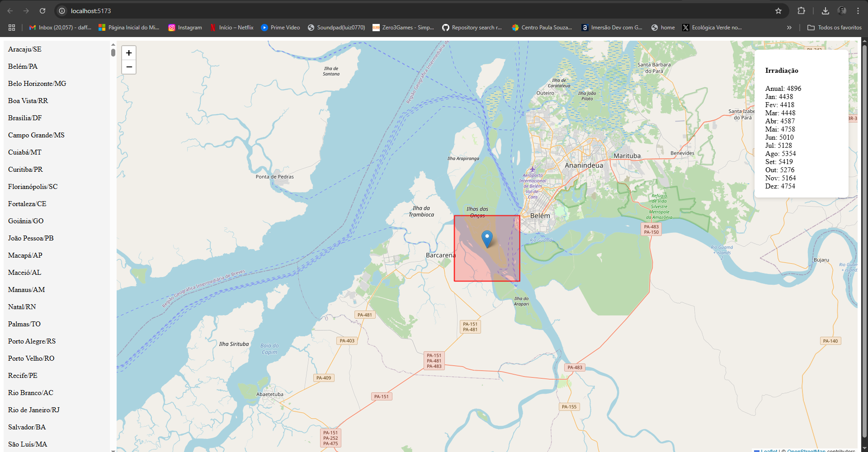Pick São Luís/MA city entry
This screenshot has height=452, width=868.
click(57, 444)
